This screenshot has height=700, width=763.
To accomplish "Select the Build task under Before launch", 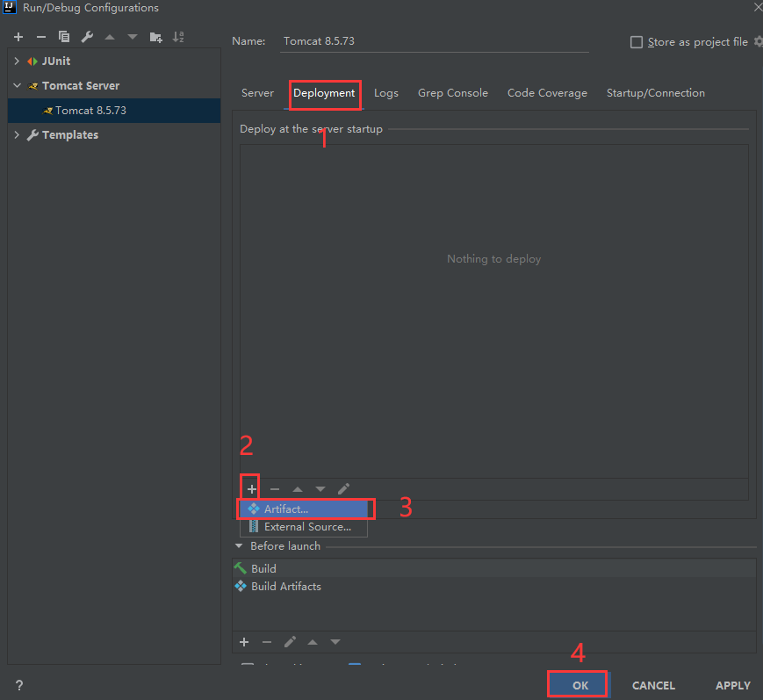I will 262,568.
